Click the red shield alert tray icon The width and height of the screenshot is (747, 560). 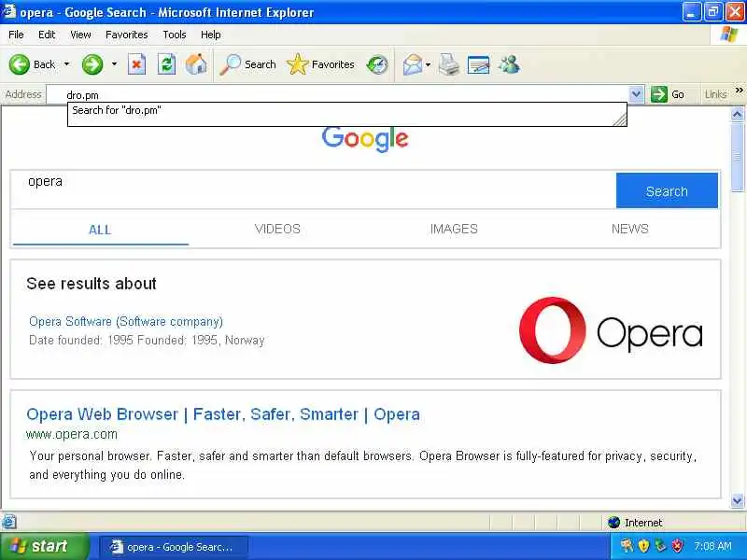point(677,545)
